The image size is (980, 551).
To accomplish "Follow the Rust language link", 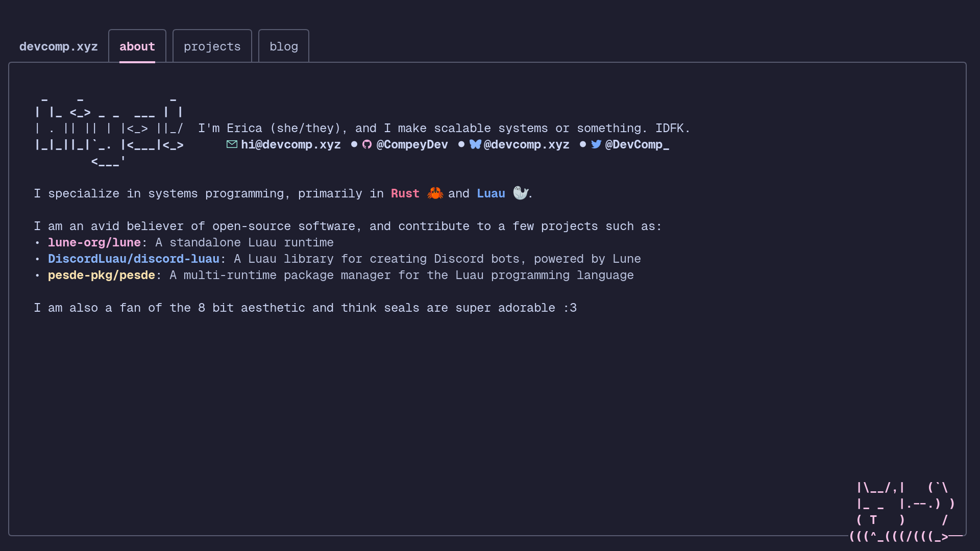I will point(405,193).
